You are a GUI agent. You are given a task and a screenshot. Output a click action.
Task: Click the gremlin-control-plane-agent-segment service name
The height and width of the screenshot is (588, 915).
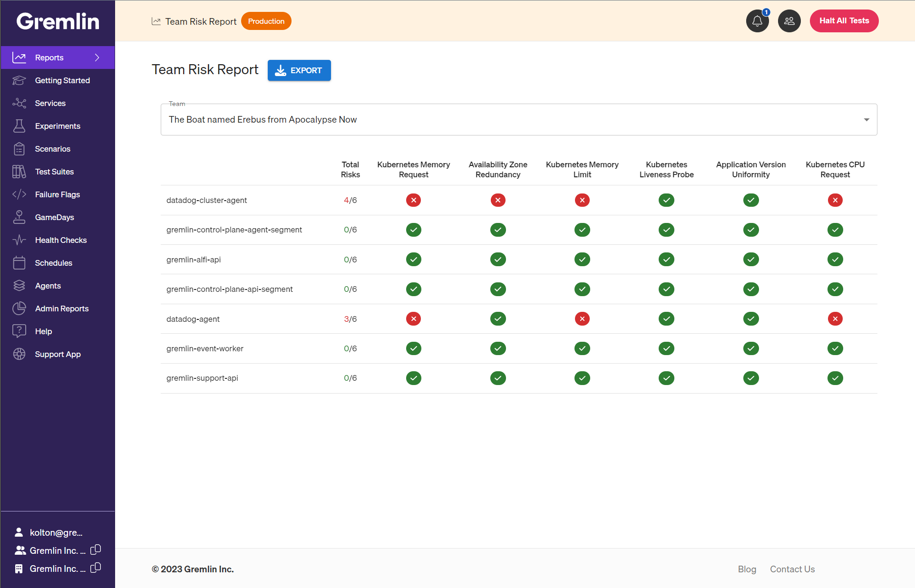(234, 230)
